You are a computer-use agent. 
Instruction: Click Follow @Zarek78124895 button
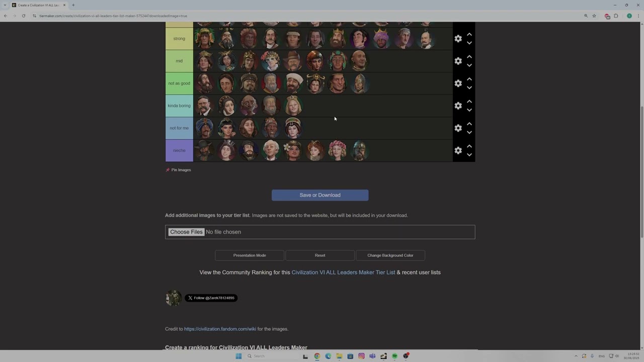click(211, 298)
